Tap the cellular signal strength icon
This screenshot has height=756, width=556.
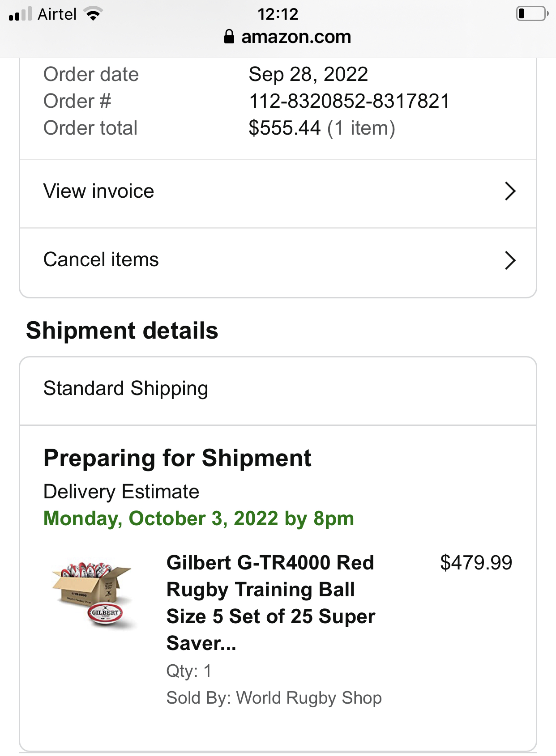point(20,14)
